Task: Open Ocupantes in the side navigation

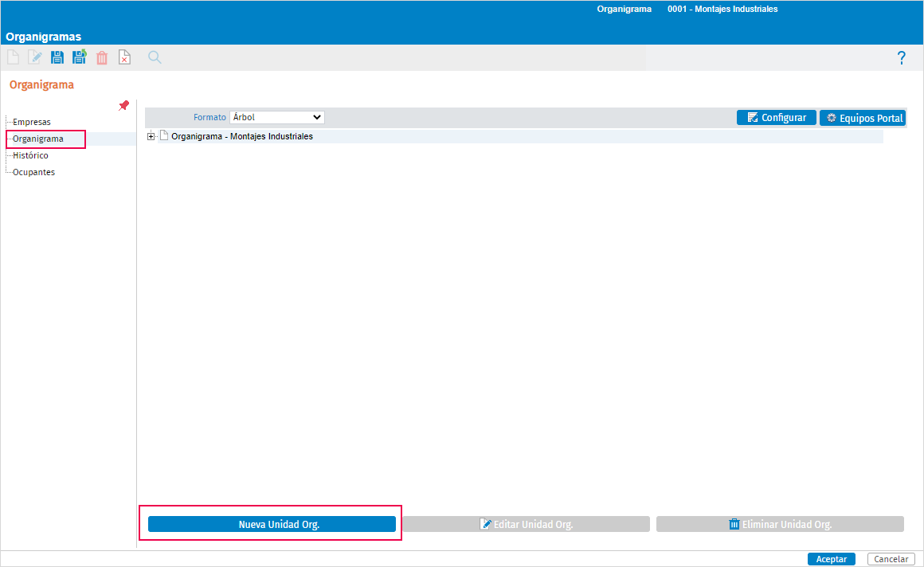Action: (x=33, y=172)
